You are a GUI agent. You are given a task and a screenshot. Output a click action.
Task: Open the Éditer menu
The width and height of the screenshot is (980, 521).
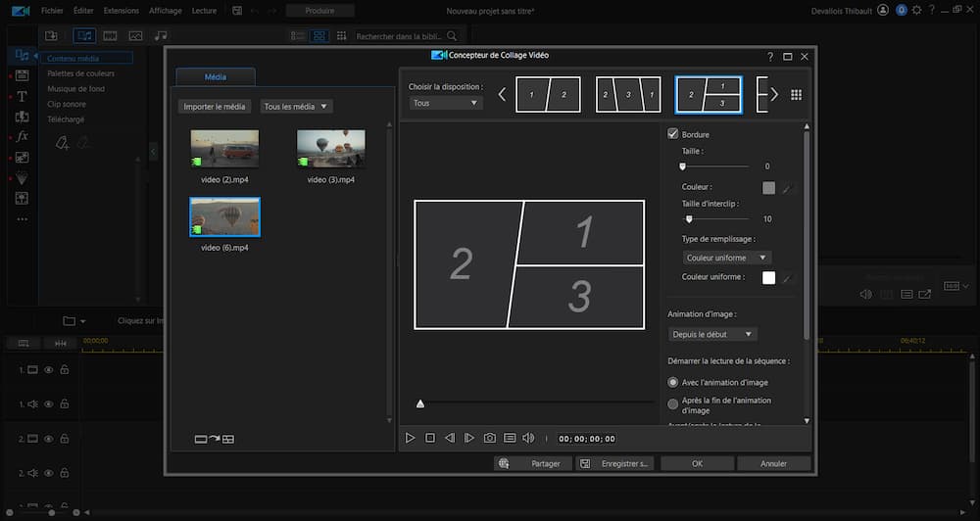pos(83,11)
